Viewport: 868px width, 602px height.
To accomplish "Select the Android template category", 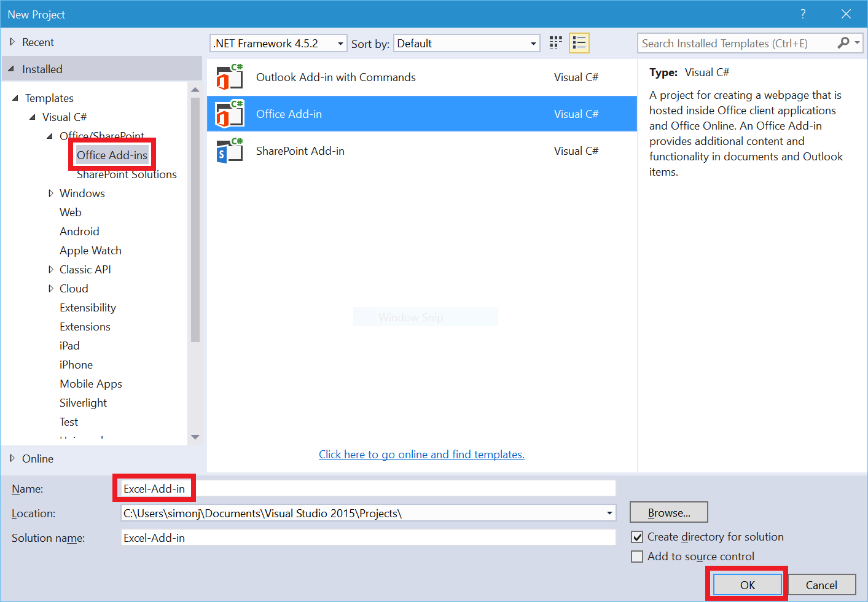I will (x=79, y=232).
